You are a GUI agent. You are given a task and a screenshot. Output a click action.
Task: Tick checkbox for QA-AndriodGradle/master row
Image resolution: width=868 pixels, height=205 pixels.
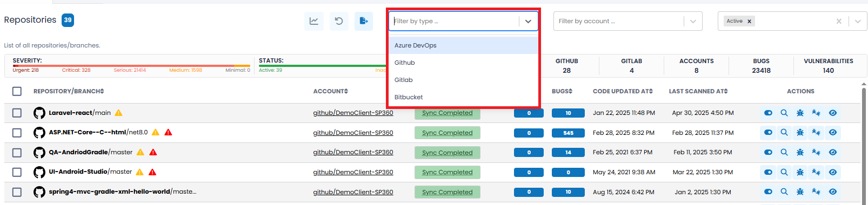17,153
